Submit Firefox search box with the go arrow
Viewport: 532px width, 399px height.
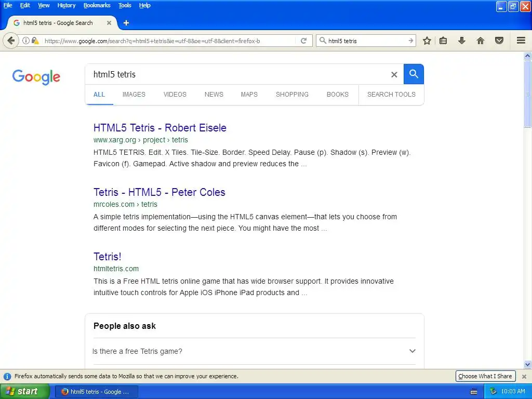pos(410,41)
